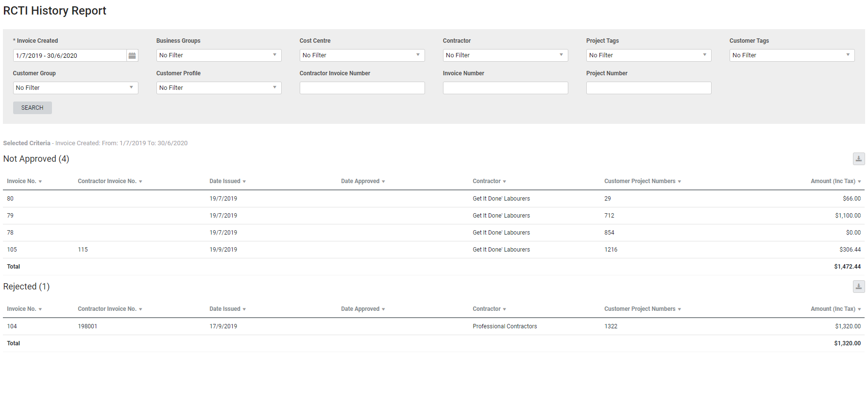The width and height of the screenshot is (868, 407).
Task: Click the $1,320.00 rejected total amount
Action: coord(847,343)
